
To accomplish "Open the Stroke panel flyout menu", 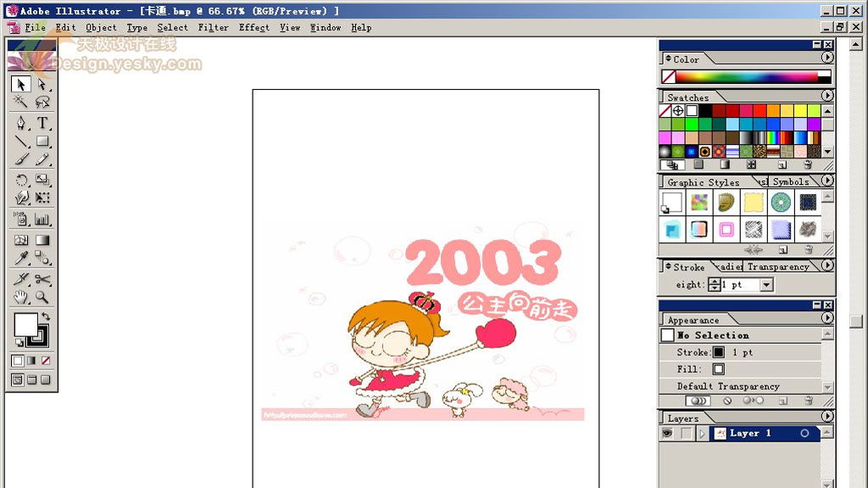I will pos(827,265).
